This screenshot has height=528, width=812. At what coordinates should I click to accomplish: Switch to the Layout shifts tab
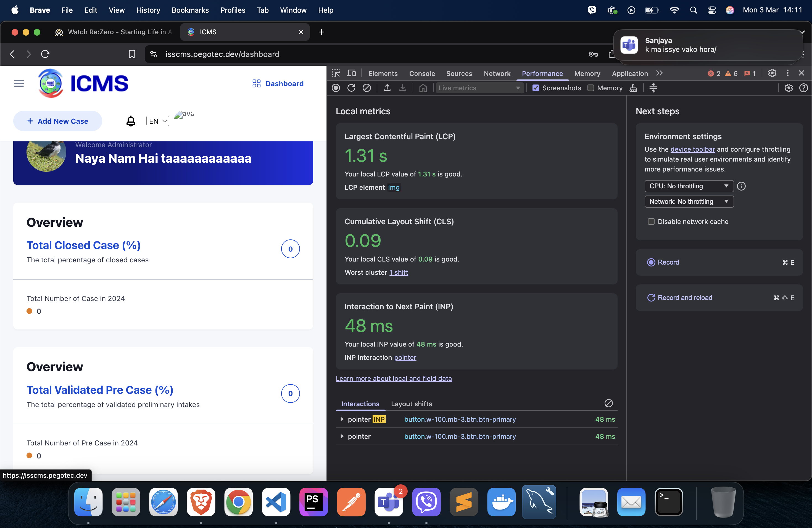tap(411, 404)
